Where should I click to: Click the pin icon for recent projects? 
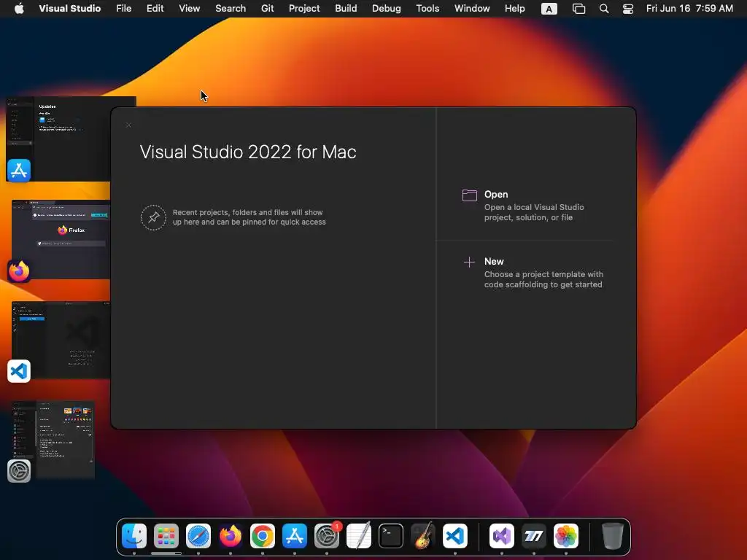coord(153,217)
